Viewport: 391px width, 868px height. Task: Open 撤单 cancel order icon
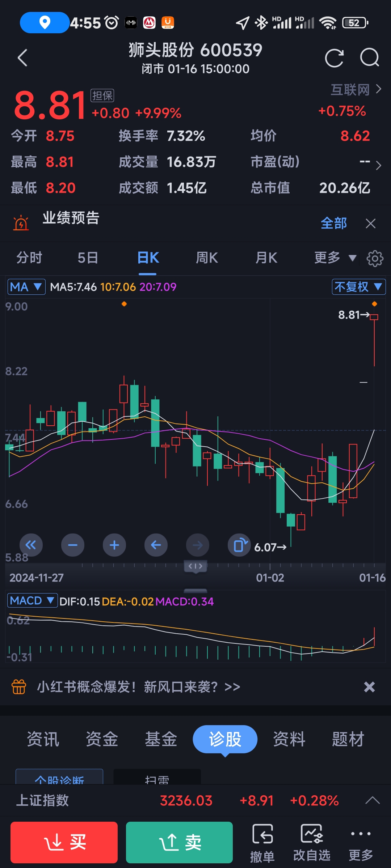tap(262, 843)
